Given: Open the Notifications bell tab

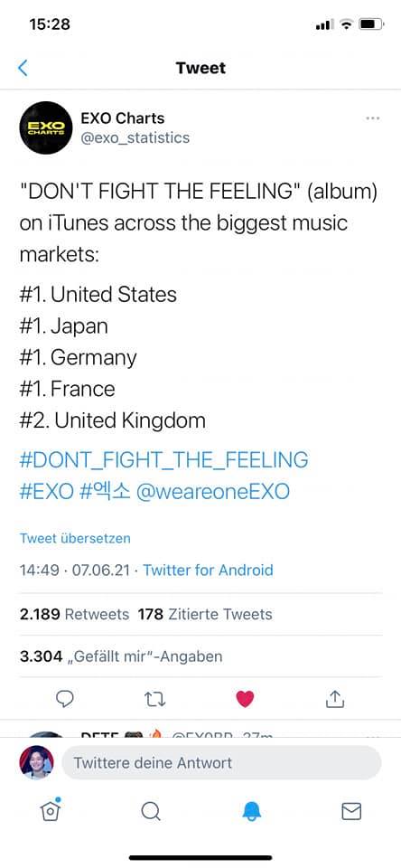Looking at the screenshot, I should pyautogui.click(x=251, y=812).
